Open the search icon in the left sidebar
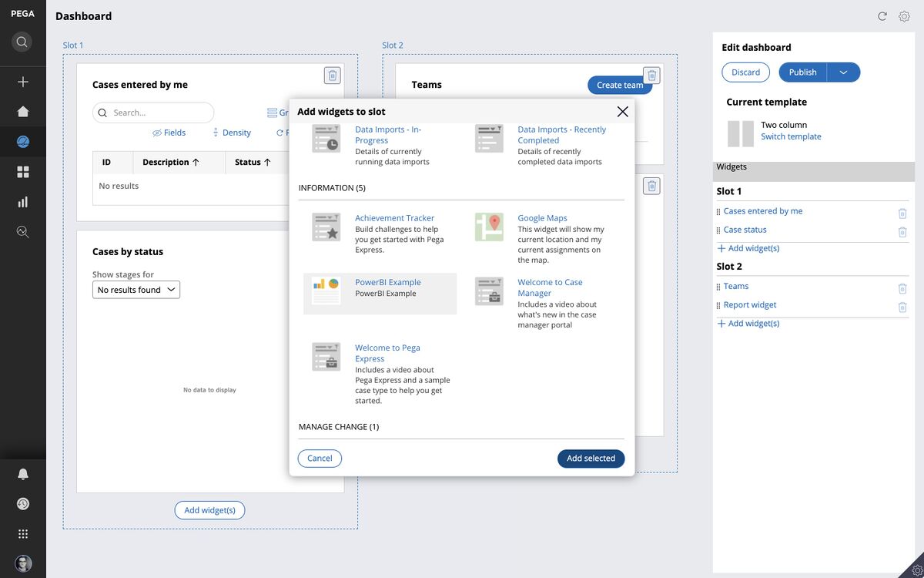Viewport: 924px width, 578px height. 22,42
